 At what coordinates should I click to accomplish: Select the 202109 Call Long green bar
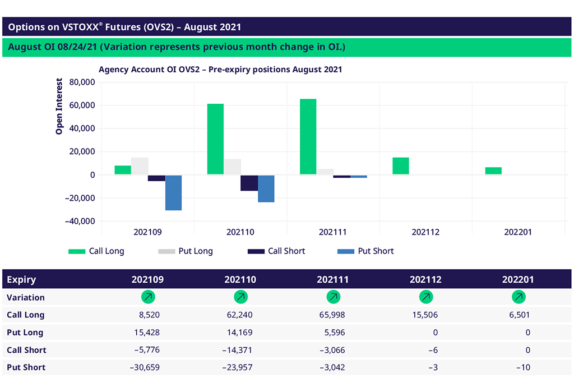coord(123,170)
